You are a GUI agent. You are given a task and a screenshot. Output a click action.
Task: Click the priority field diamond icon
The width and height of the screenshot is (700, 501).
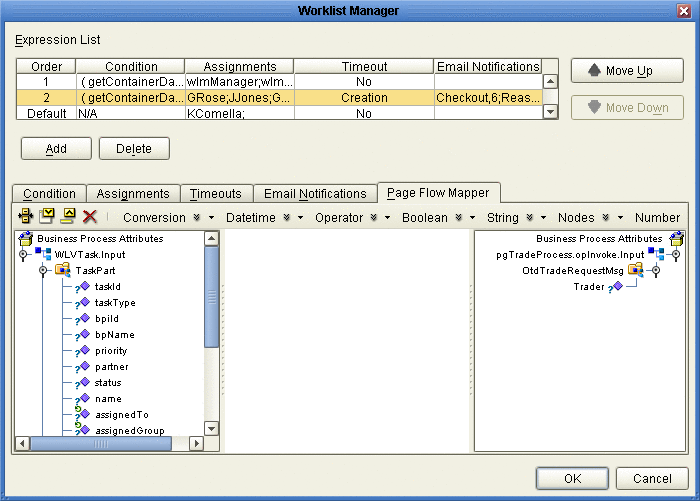pyautogui.click(x=83, y=351)
